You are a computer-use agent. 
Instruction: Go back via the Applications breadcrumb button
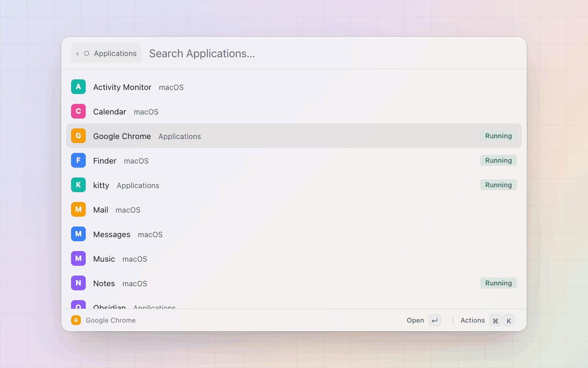(106, 53)
